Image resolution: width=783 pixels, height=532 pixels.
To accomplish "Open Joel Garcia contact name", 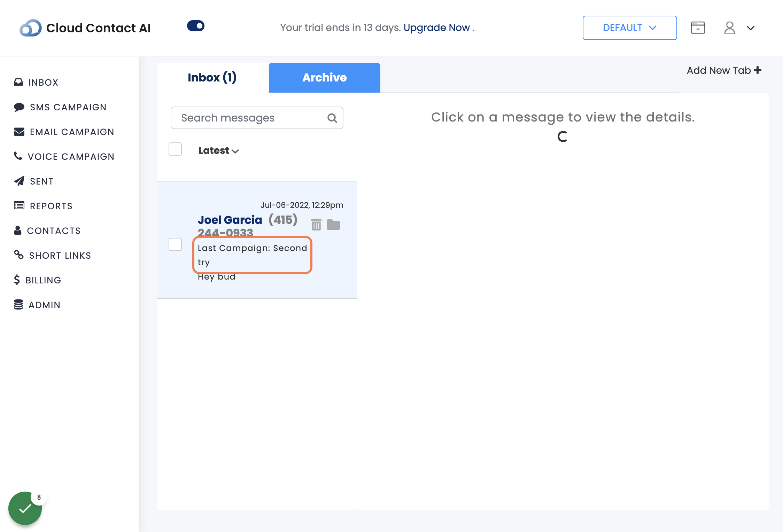I will (x=230, y=220).
